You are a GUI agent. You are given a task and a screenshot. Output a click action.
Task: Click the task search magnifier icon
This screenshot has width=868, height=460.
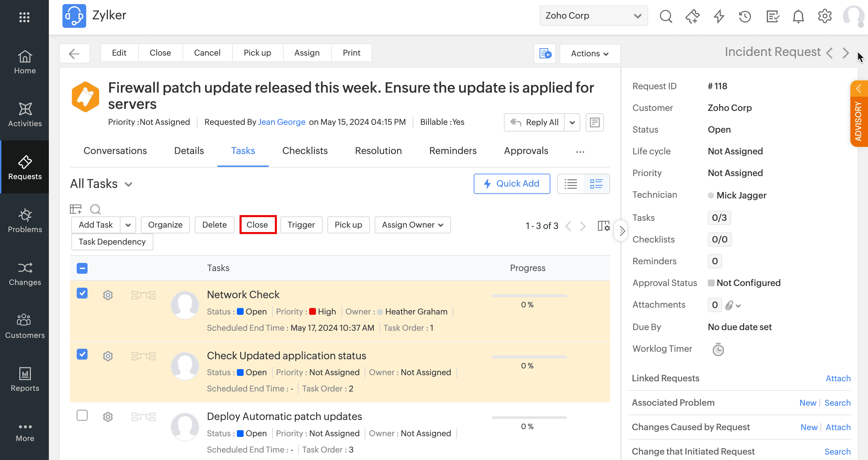coord(95,209)
